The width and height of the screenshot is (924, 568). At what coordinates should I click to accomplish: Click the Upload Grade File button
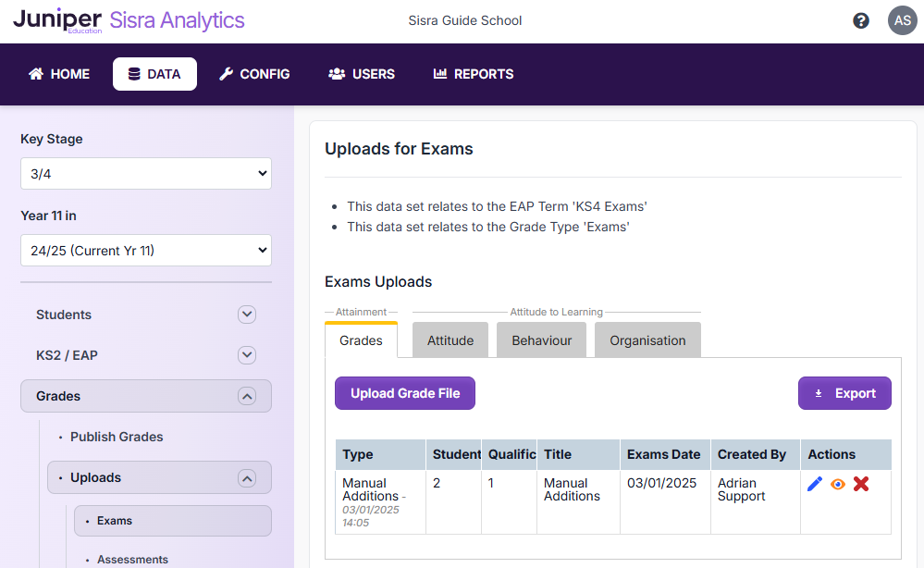tap(405, 393)
